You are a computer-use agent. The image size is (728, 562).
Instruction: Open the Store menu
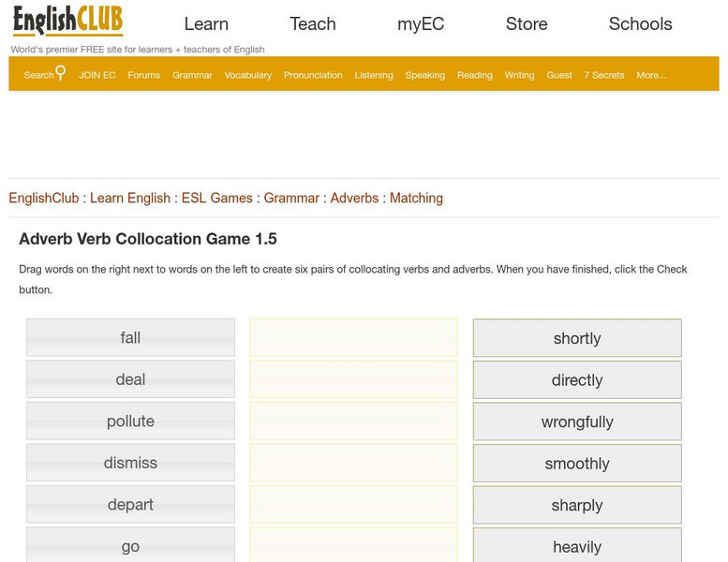coord(527,24)
